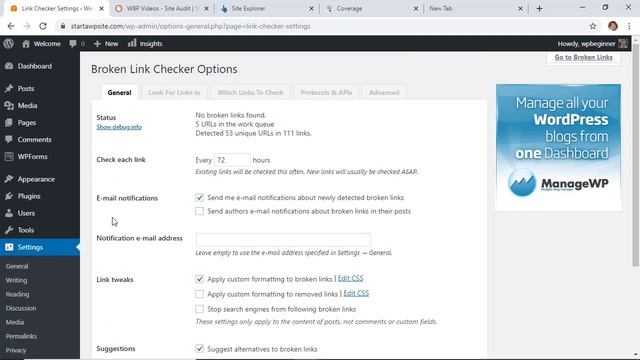Close the Site Explorer browser tab
Image resolution: width=640 pixels, height=360 pixels.
(x=311, y=8)
